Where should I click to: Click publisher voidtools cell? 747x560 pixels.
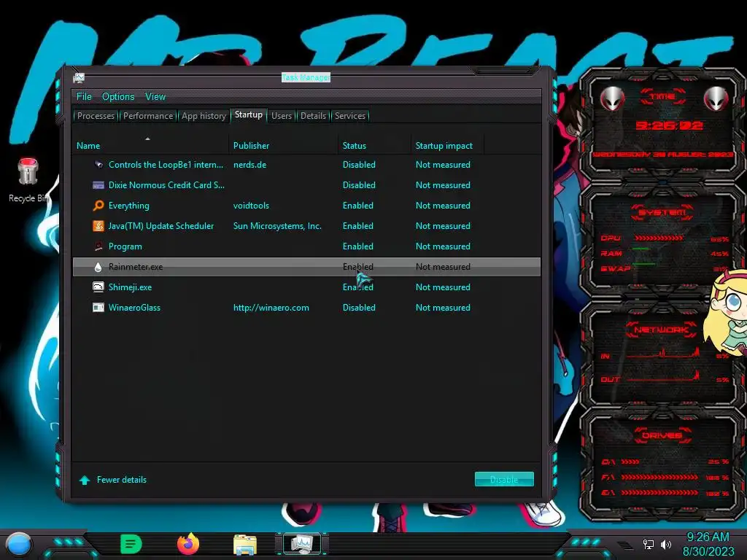pyautogui.click(x=251, y=206)
